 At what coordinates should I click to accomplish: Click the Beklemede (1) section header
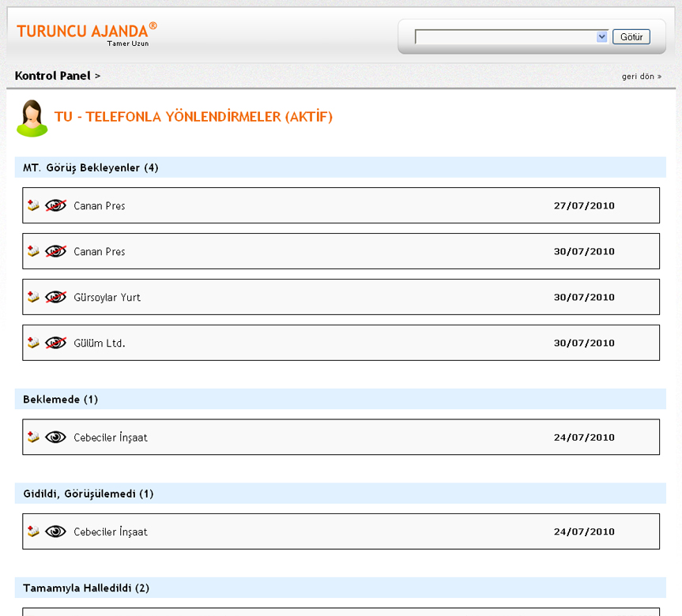(x=61, y=399)
